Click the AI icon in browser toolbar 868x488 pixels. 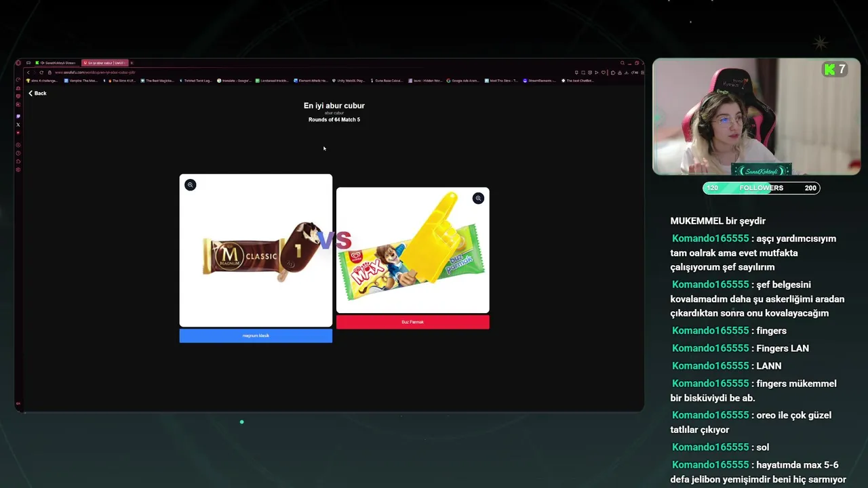click(x=635, y=73)
